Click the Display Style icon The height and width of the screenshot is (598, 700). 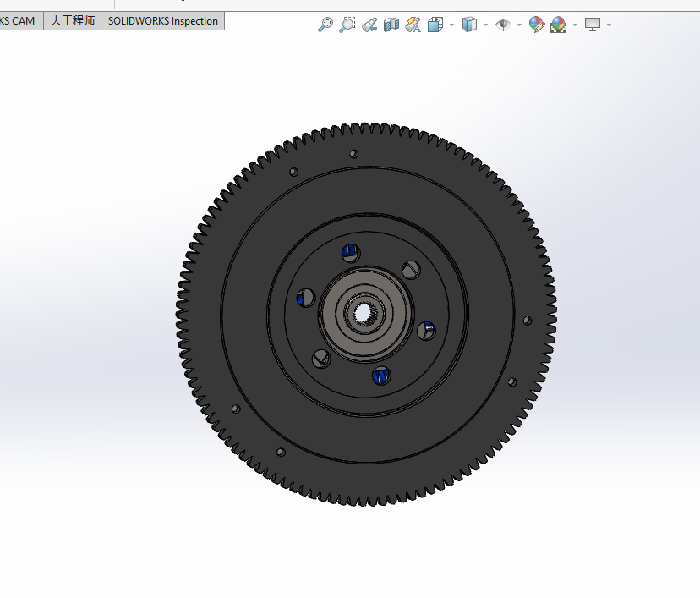(x=469, y=25)
